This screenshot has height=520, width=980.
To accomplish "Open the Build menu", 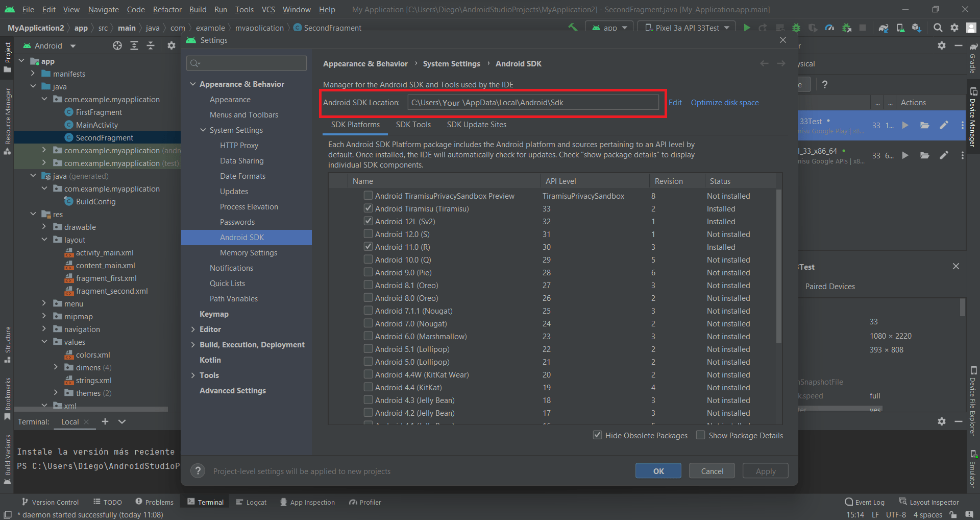I will 198,9.
